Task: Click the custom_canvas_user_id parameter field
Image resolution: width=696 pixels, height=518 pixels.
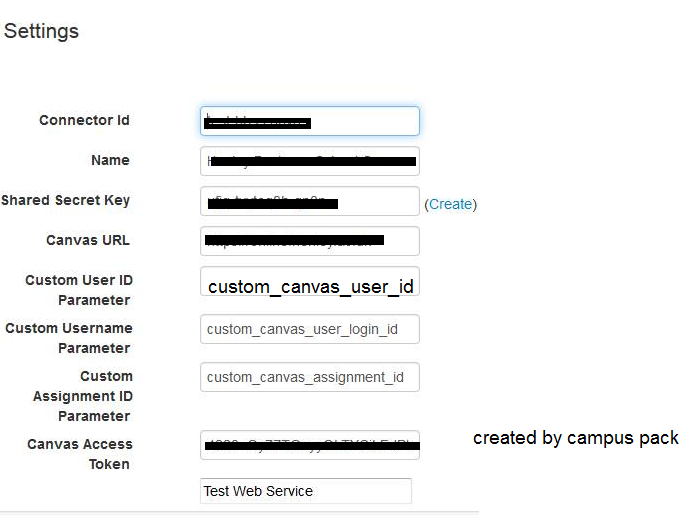Action: coord(309,283)
